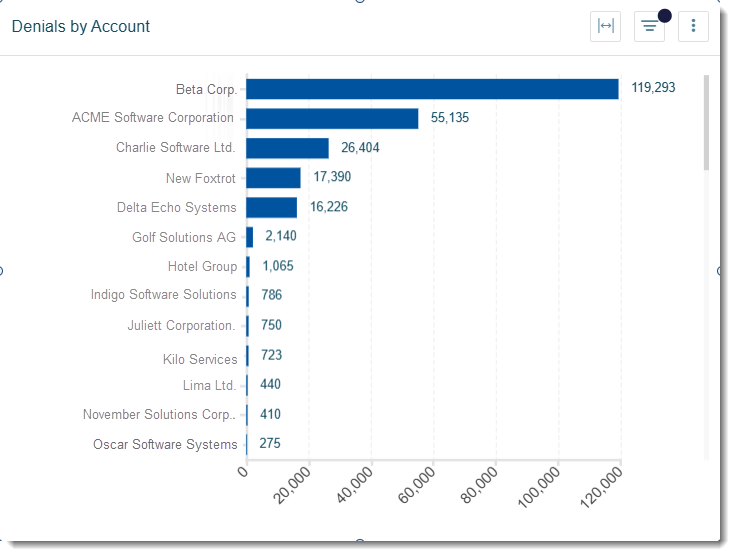Select the Indigo Software Solutions label
This screenshot has height=556, width=735.
point(163,295)
